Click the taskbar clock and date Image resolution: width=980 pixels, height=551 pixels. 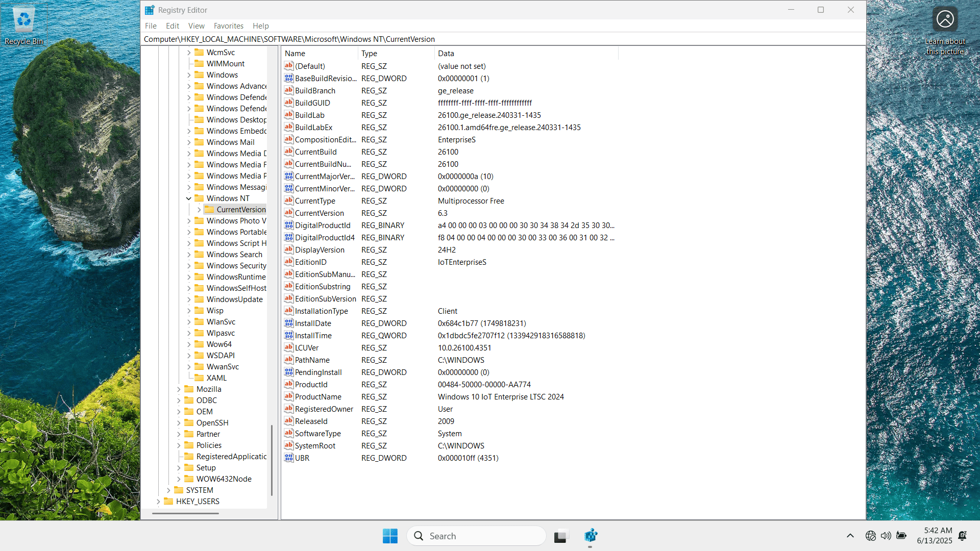[x=935, y=536]
